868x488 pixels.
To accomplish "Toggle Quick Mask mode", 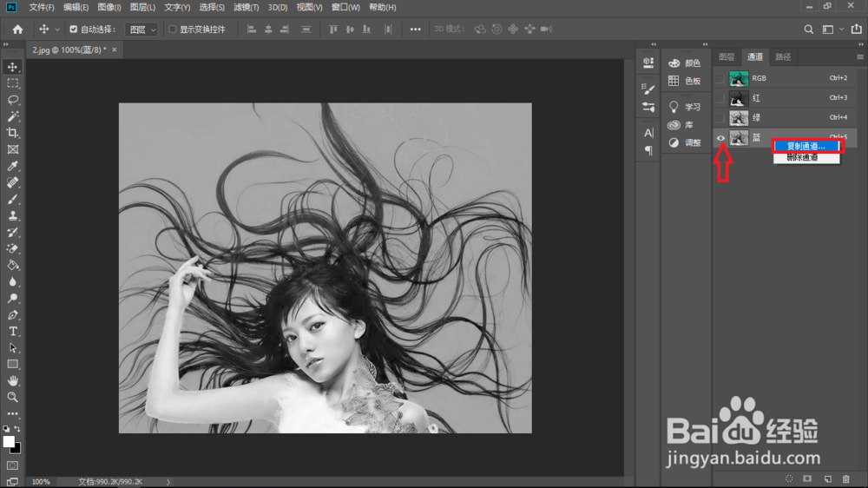I will coord(12,465).
